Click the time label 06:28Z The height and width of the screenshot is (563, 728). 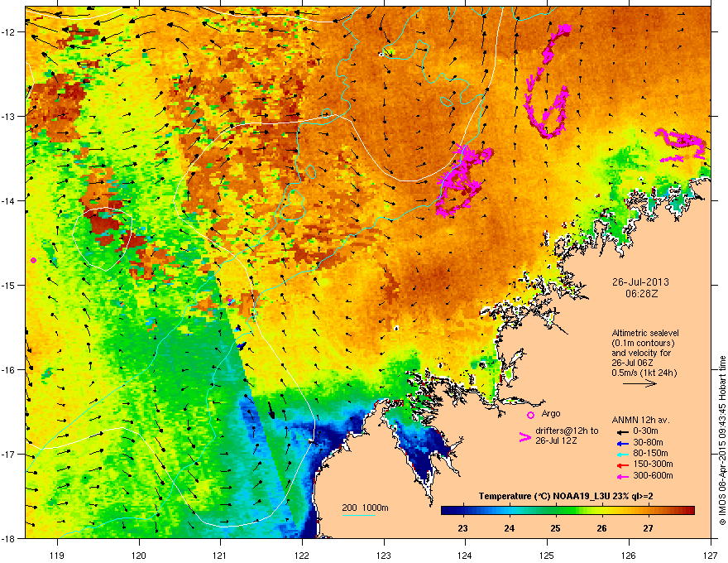pos(640,294)
